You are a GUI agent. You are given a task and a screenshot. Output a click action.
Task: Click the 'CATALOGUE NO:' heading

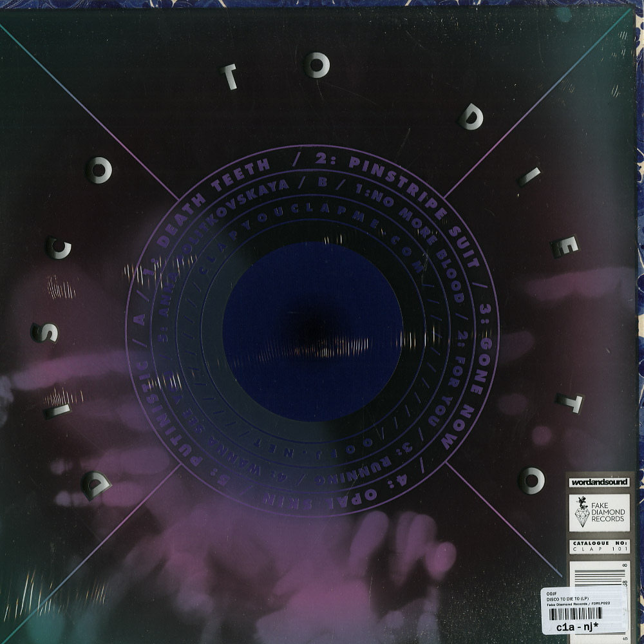click(600, 543)
